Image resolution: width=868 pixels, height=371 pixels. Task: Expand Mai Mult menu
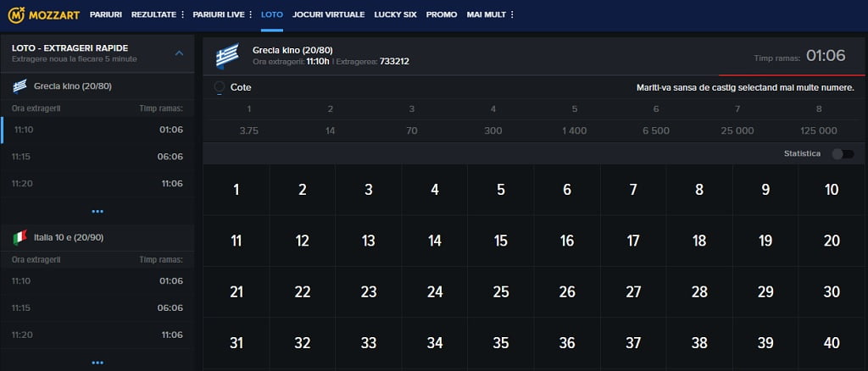tap(491, 15)
